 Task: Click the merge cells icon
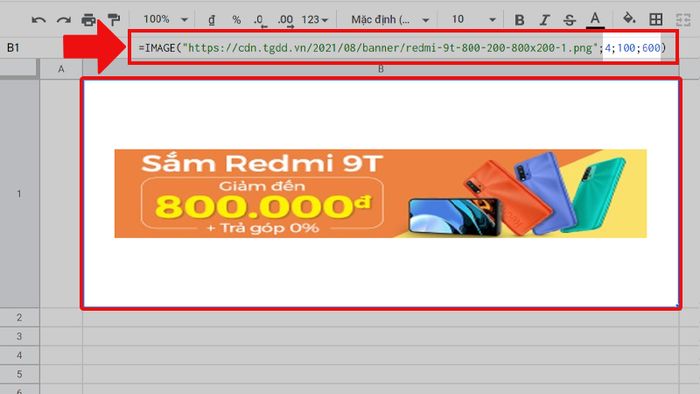point(683,20)
